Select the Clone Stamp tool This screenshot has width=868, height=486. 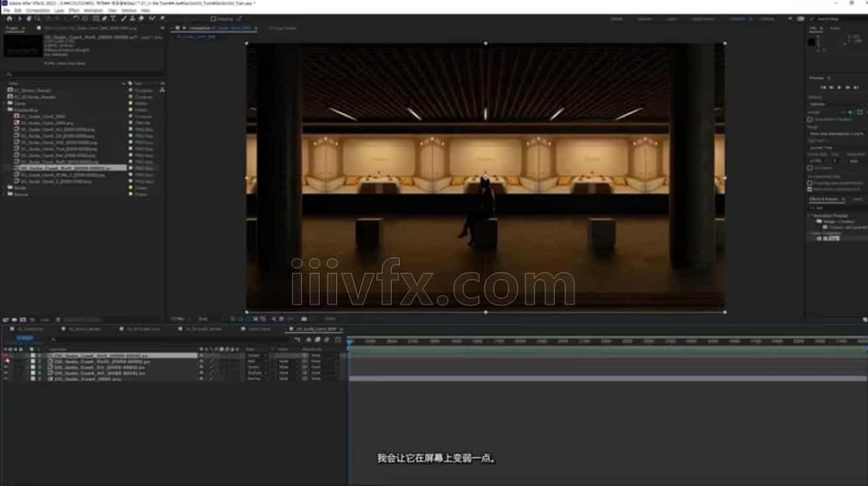click(133, 19)
